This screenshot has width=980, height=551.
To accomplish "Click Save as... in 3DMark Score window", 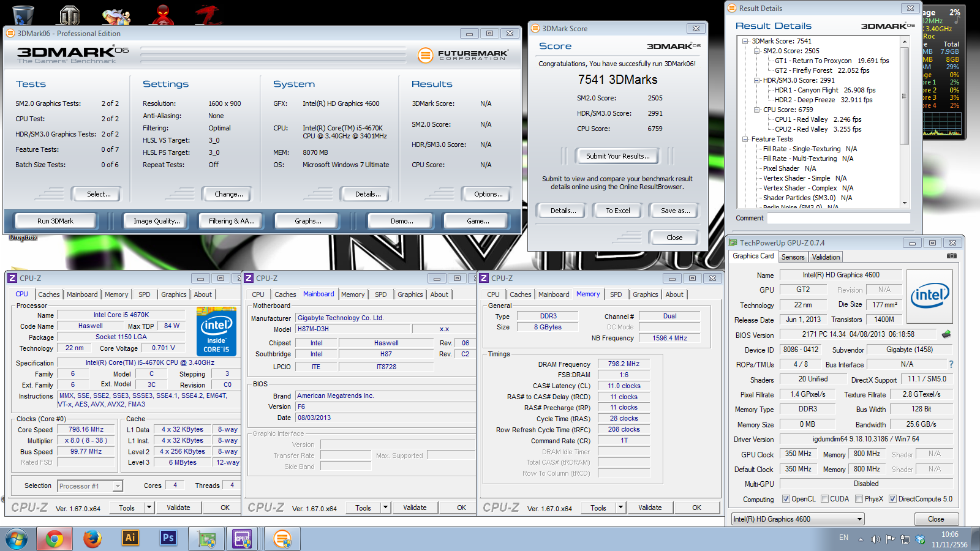I will coord(676,211).
